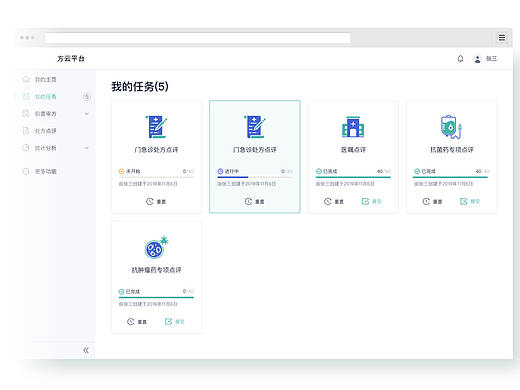Collapse the sidebar with the double-chevron

[x=86, y=350]
